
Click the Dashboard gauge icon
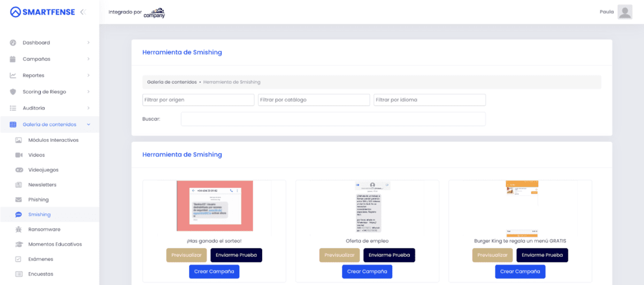[13, 43]
